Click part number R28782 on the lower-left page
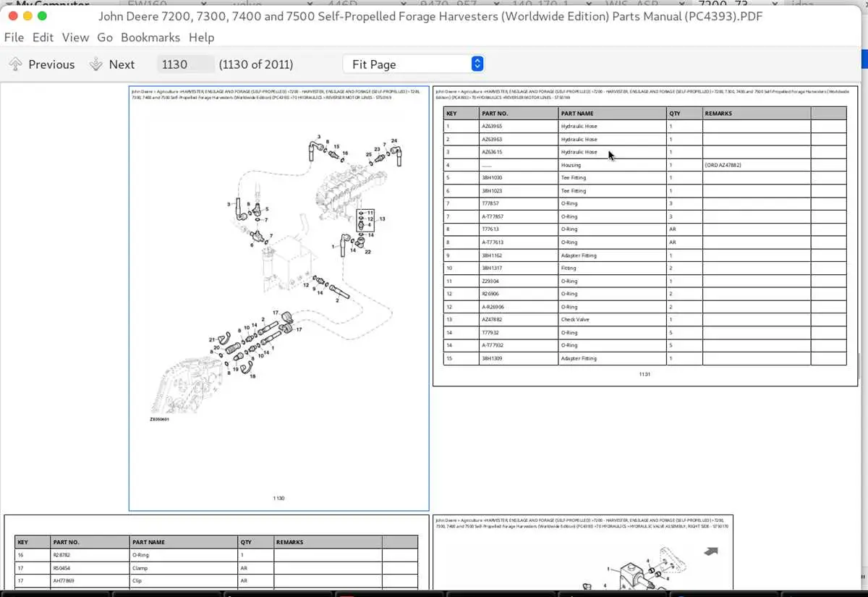Viewport: 868px width, 597px height. coord(61,555)
